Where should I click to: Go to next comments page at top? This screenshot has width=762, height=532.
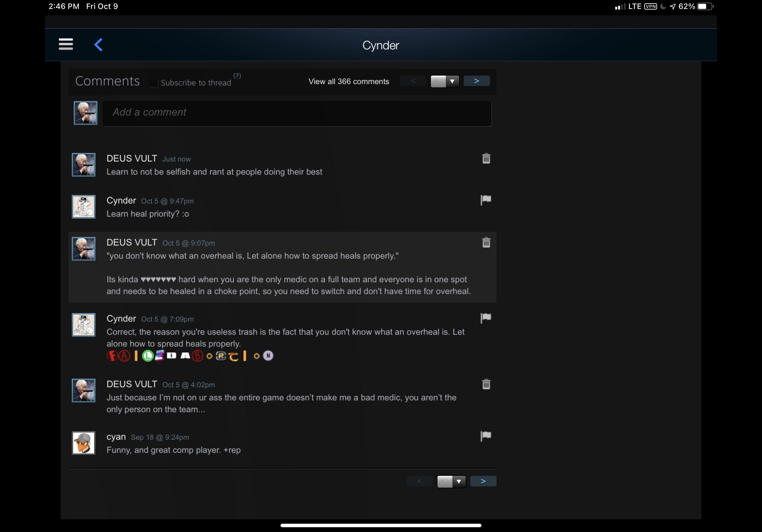[x=477, y=81]
